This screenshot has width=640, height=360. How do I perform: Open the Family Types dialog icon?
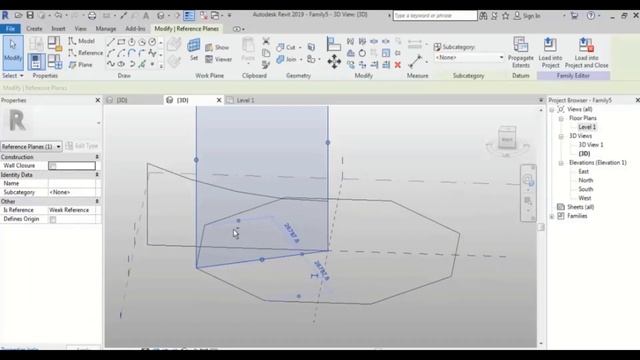tap(55, 62)
